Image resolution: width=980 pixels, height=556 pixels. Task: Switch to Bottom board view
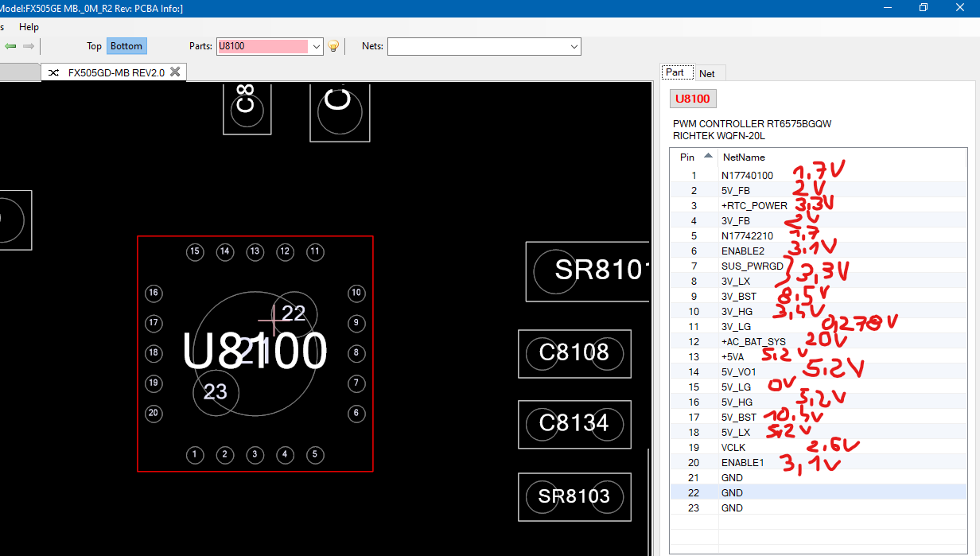pyautogui.click(x=126, y=46)
